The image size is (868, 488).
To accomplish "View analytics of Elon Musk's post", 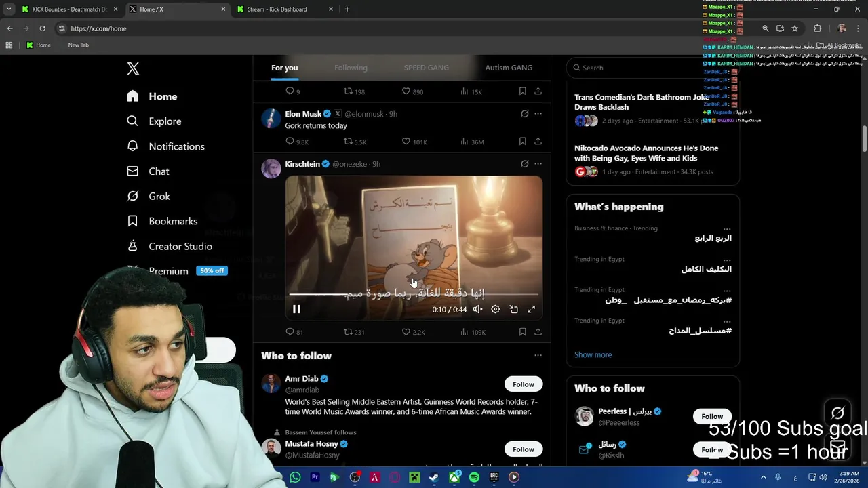I will [x=472, y=142].
